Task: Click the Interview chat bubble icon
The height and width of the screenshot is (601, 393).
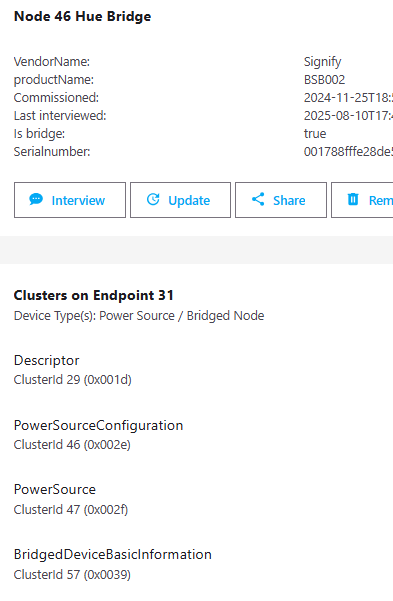Action: (36, 199)
